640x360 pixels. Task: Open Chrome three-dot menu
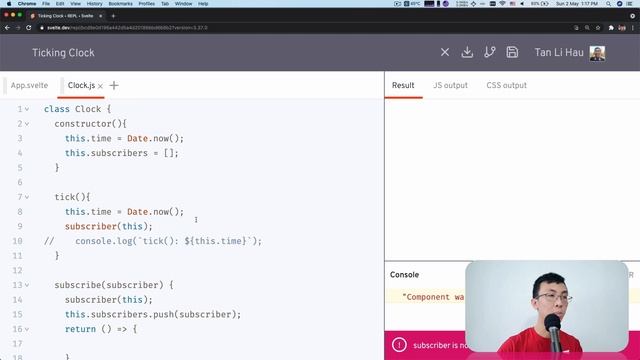pyautogui.click(x=633, y=28)
